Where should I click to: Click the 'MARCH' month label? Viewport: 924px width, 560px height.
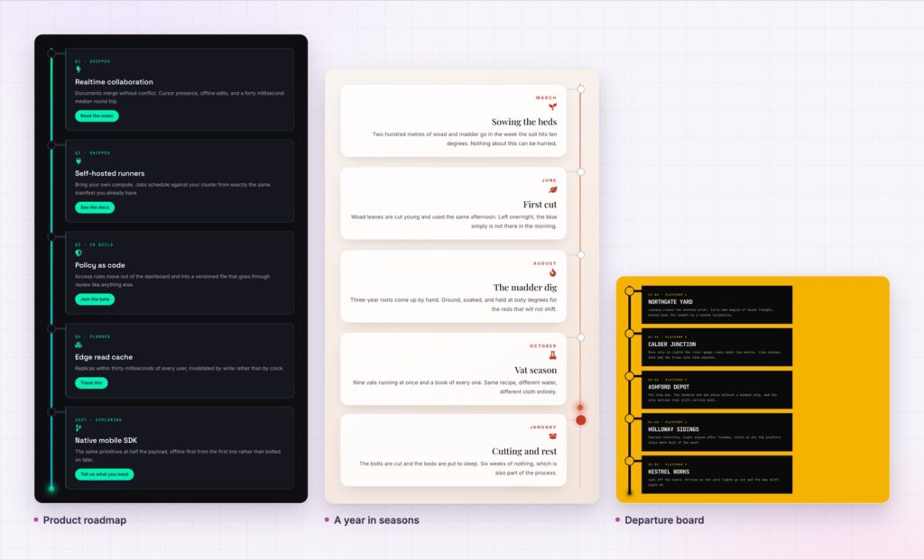click(x=546, y=97)
